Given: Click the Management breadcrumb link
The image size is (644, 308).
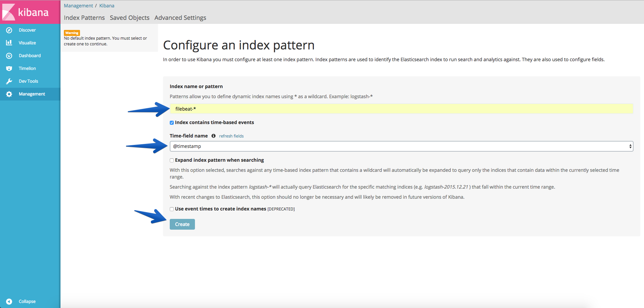Looking at the screenshot, I should (x=78, y=6).
